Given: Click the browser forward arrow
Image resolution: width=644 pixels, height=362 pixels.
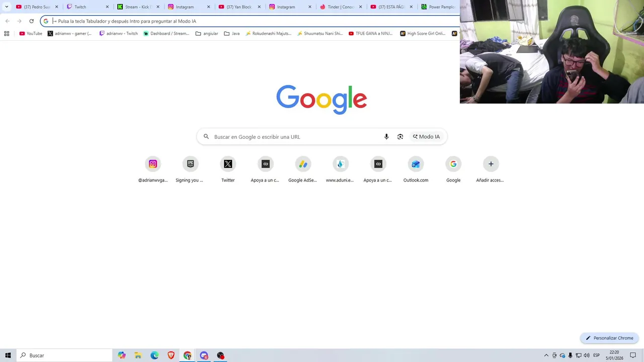Looking at the screenshot, I should 19,21.
